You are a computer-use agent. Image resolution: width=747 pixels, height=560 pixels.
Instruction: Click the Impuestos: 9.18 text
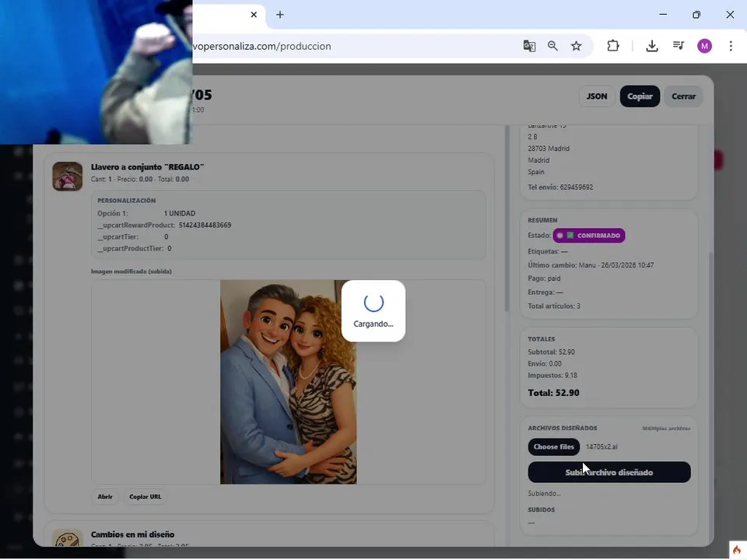pos(552,375)
